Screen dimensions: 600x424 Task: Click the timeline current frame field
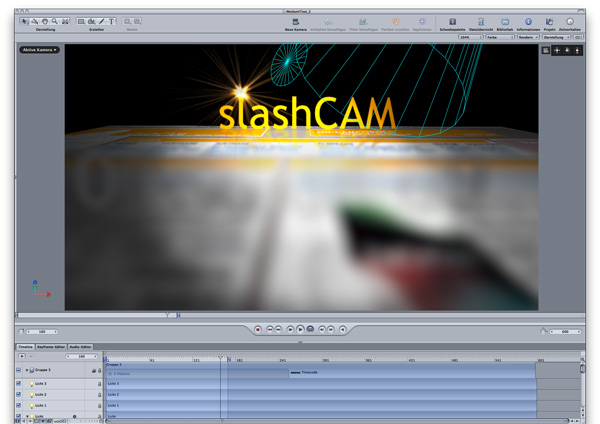(x=82, y=356)
